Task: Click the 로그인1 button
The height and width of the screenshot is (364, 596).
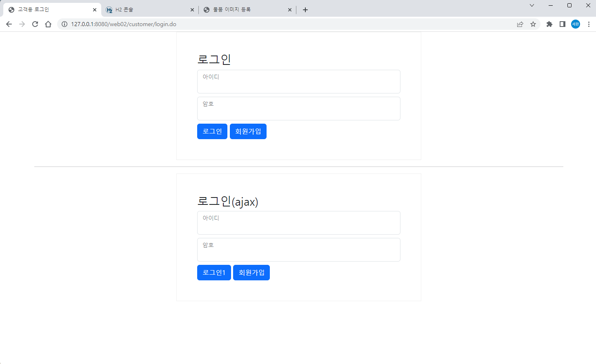Action: pyautogui.click(x=214, y=273)
